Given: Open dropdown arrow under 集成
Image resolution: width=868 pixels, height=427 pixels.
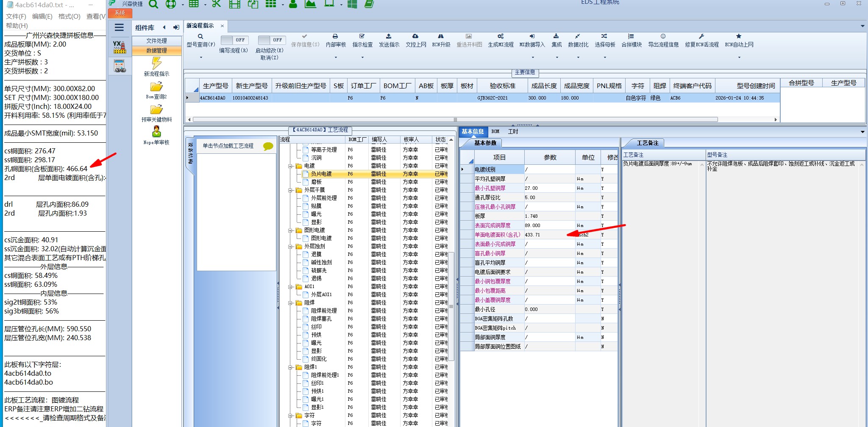Looking at the screenshot, I should click(557, 57).
